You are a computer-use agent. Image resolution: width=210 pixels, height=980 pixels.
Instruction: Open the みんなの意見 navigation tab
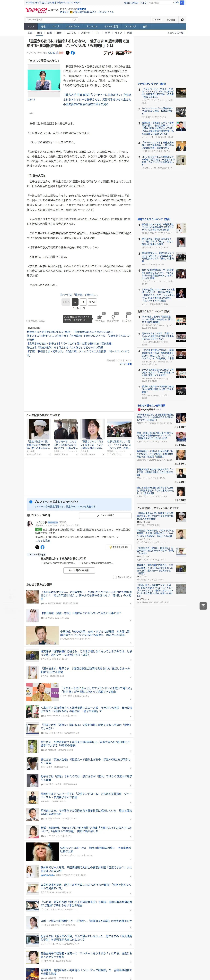coord(111,27)
